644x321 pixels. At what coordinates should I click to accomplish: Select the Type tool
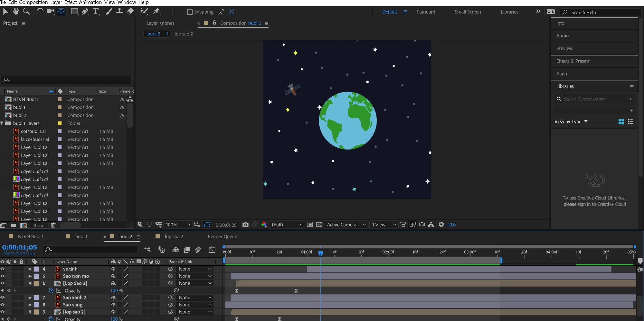click(96, 12)
